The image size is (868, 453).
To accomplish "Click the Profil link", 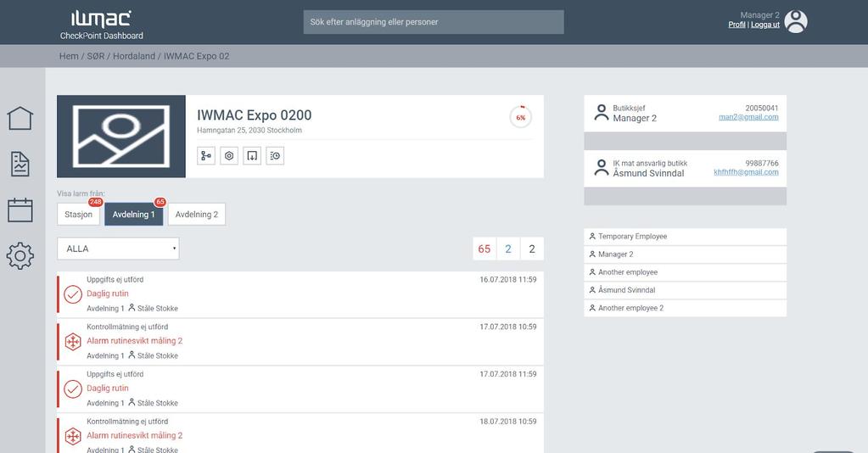I will pos(736,25).
